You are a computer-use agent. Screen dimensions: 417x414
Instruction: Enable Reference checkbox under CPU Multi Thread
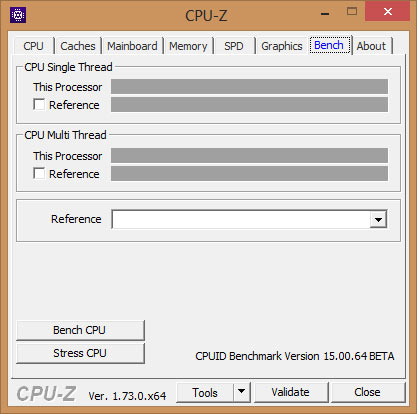39,173
